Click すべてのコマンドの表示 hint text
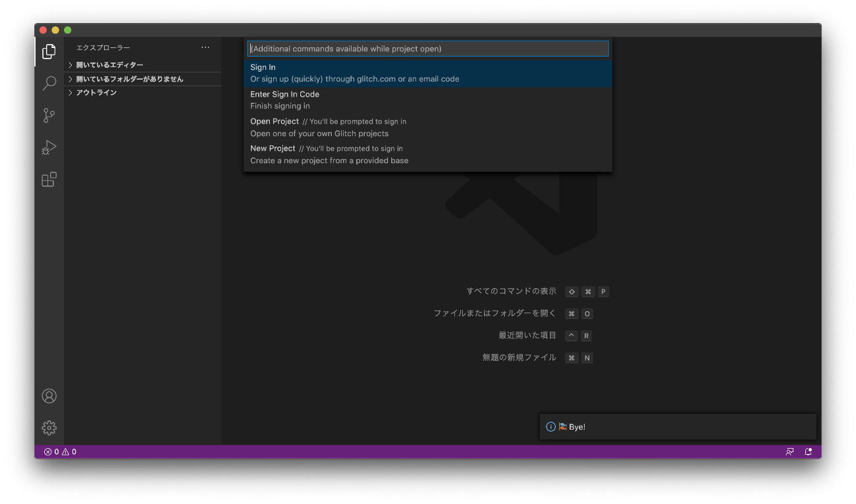 coord(512,291)
